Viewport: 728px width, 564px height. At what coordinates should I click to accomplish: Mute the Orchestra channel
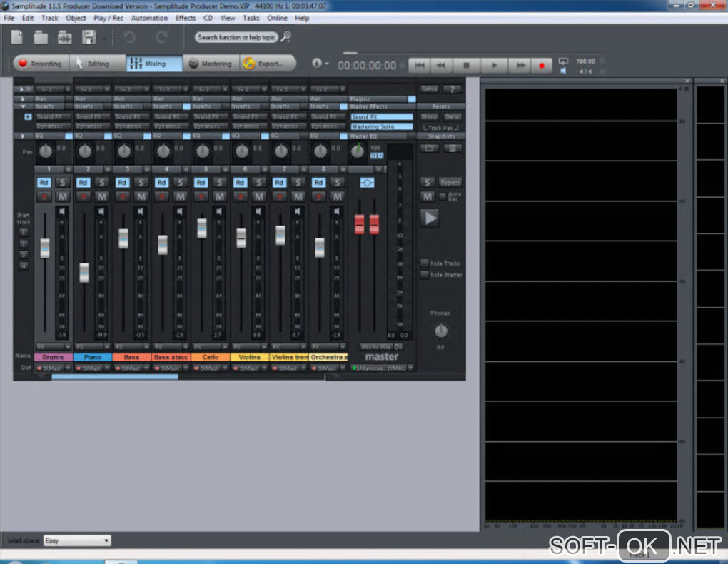tap(337, 196)
